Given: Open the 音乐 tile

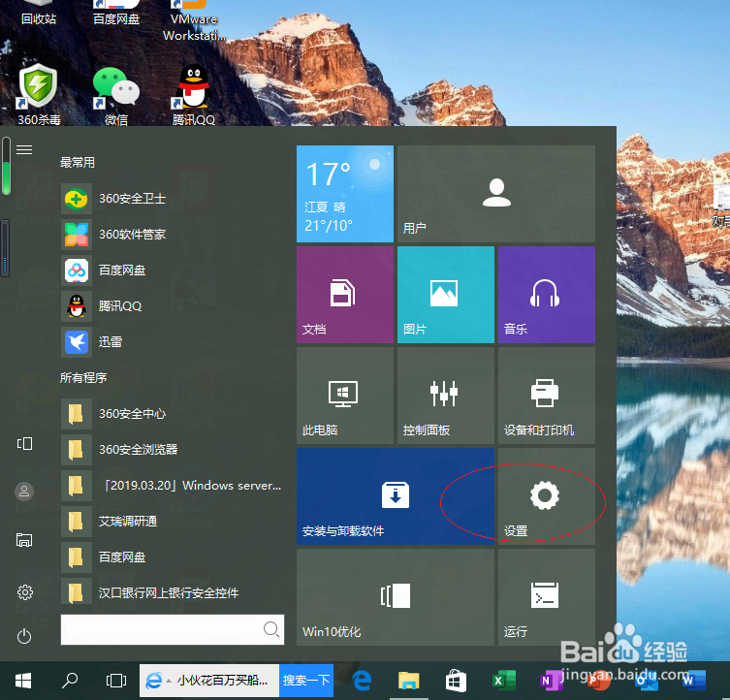Looking at the screenshot, I should tap(547, 295).
